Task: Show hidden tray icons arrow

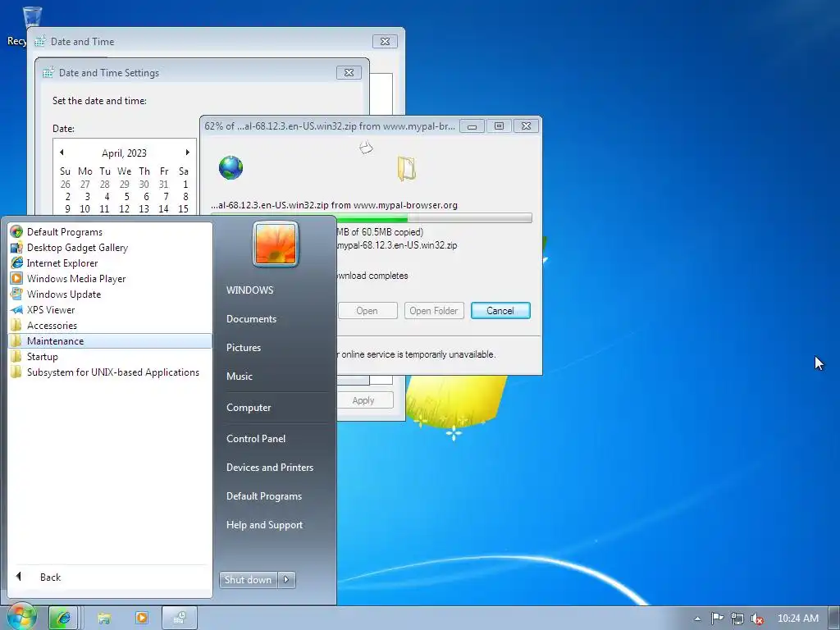Action: [697, 619]
